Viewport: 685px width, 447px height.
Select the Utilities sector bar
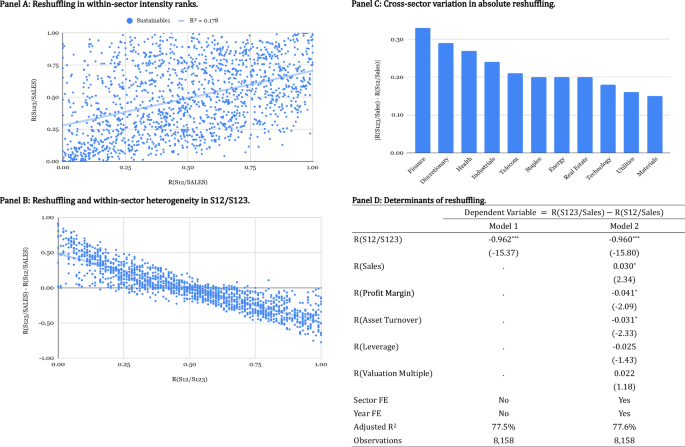point(630,123)
